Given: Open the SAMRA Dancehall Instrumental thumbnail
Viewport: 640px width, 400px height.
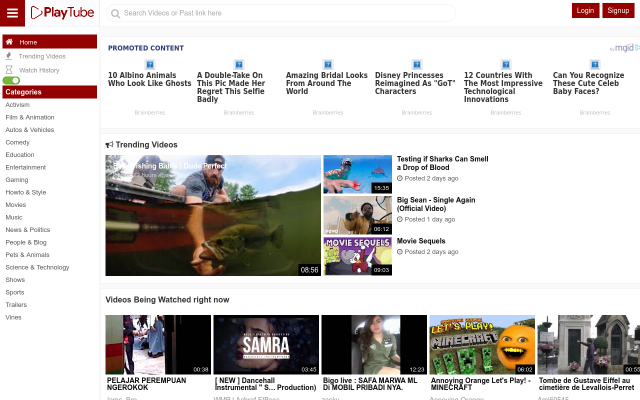Looking at the screenshot, I should [x=266, y=344].
